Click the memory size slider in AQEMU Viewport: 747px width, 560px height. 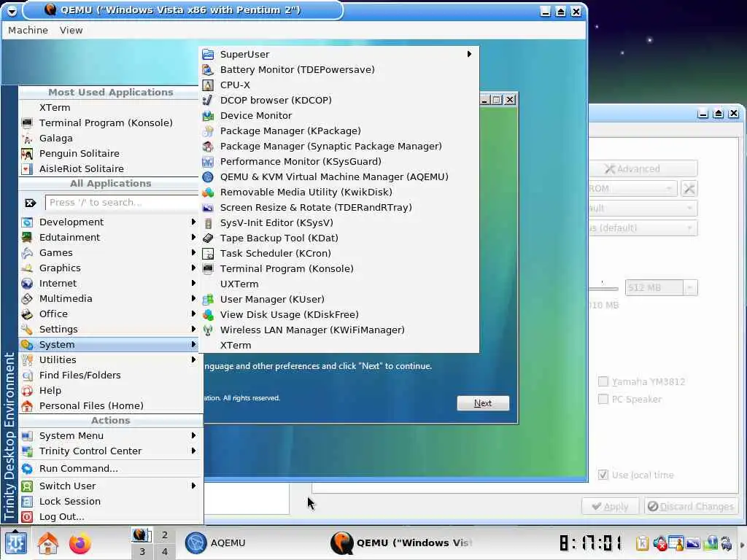click(603, 288)
